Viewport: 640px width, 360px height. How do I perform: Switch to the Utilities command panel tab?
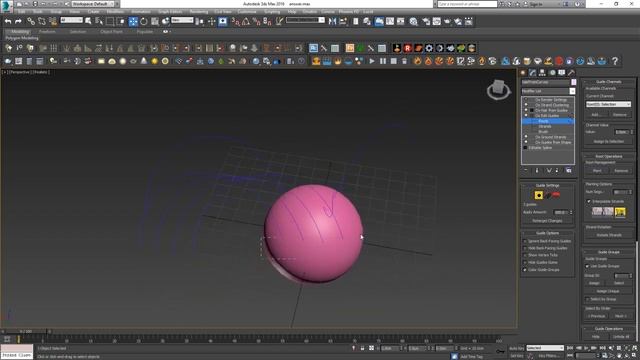coord(571,73)
